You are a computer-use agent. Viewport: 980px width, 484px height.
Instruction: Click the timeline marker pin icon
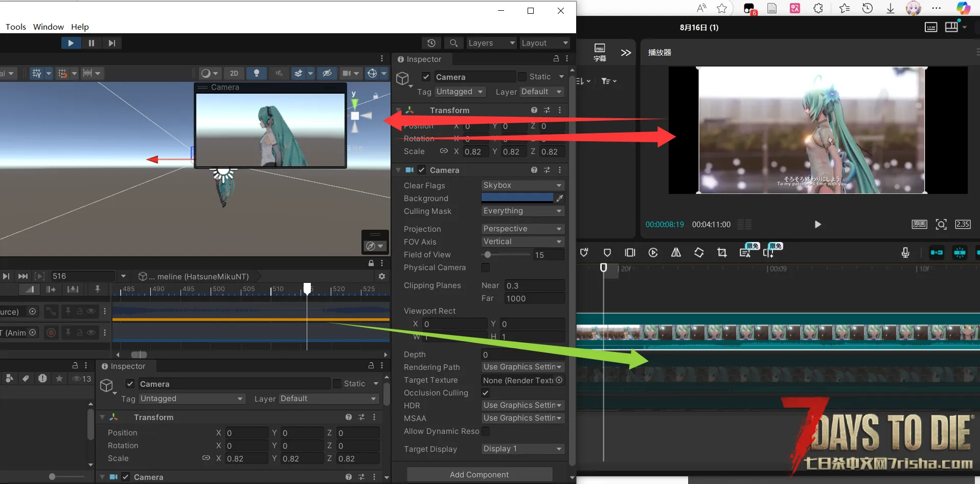coord(97,290)
